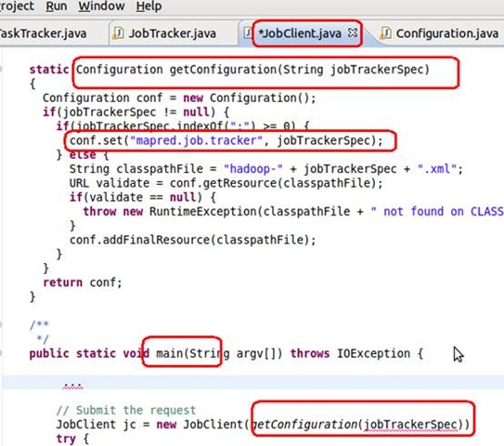Open the Window menu
Screen dimensions: 504x446
pyautogui.click(x=101, y=7)
